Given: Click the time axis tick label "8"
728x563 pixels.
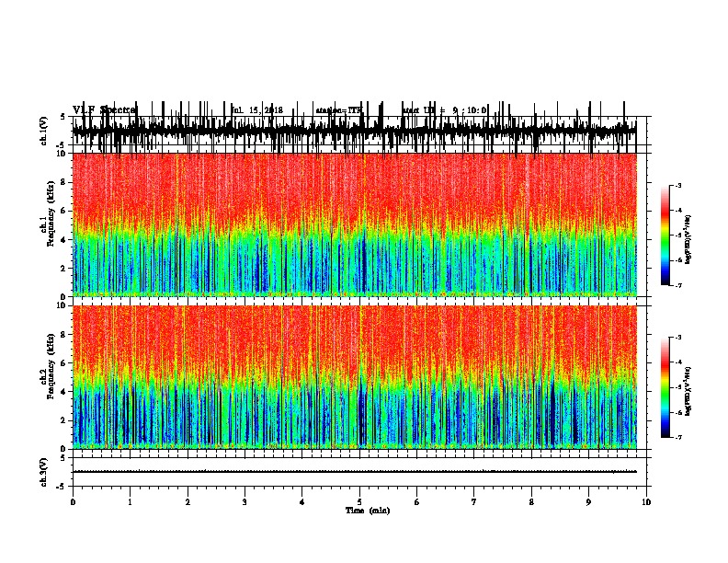Looking at the screenshot, I should [x=531, y=502].
